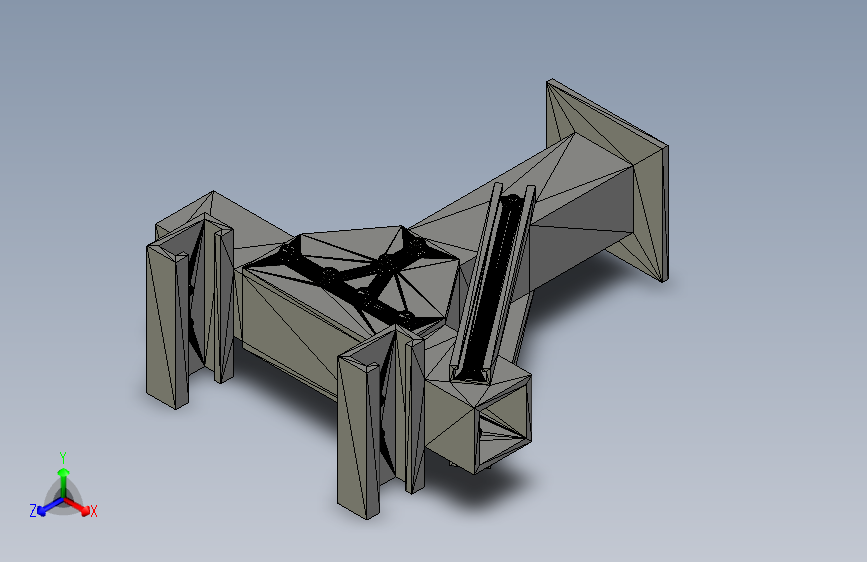Click the XYZ orientation triad

tap(63, 487)
